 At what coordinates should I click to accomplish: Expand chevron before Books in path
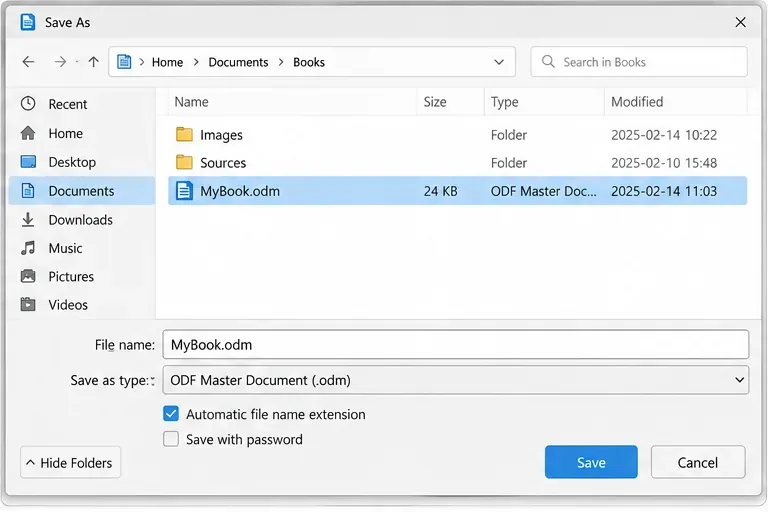281,62
